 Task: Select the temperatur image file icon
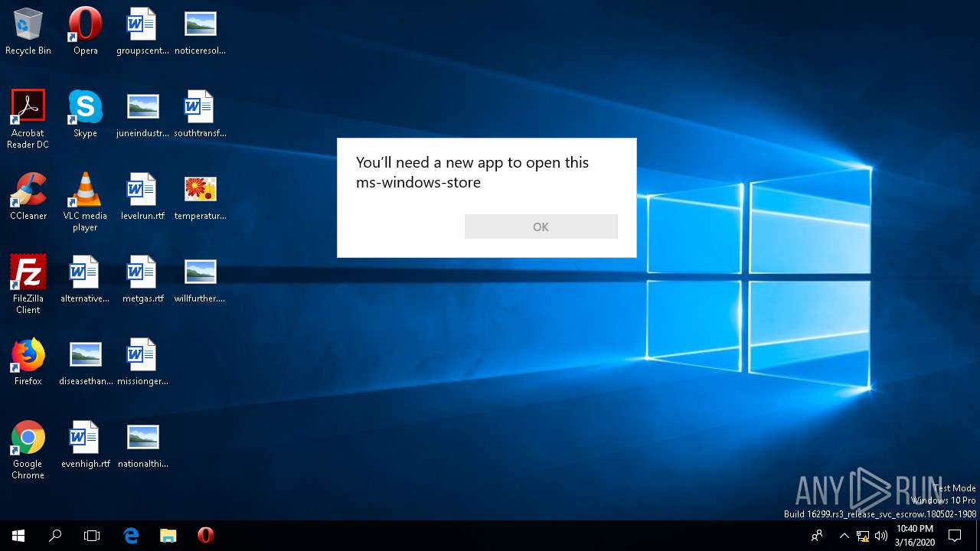(200, 197)
